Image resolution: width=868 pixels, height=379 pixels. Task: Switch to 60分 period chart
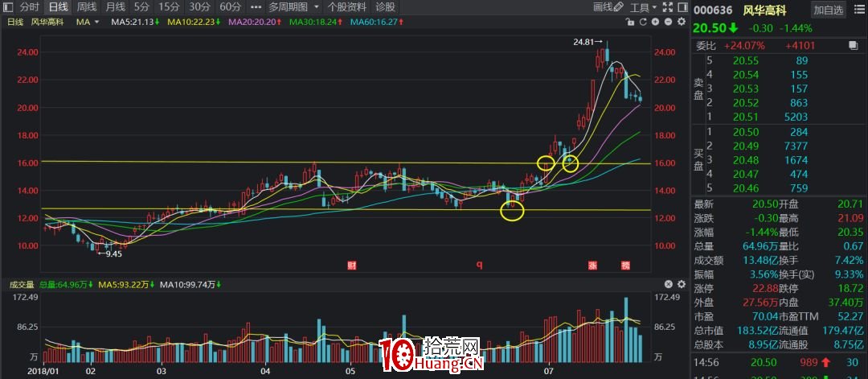231,7
